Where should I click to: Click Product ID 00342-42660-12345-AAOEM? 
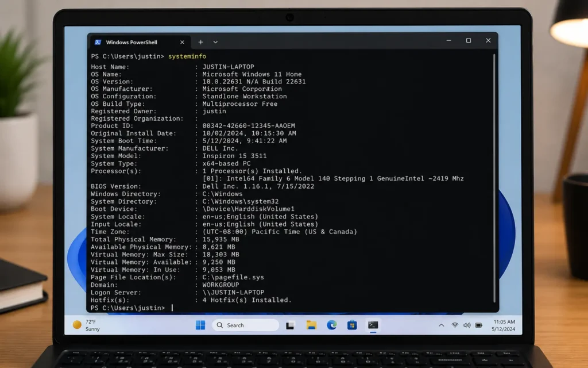tap(249, 126)
